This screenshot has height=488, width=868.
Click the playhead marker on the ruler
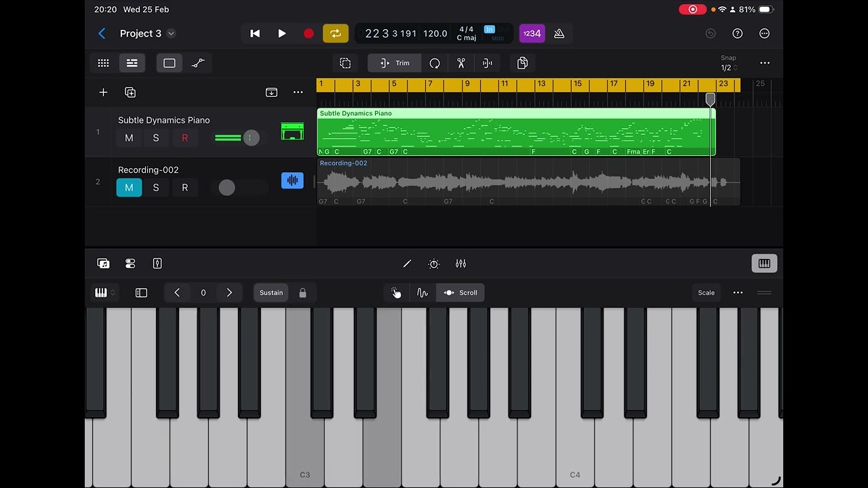[x=710, y=100]
